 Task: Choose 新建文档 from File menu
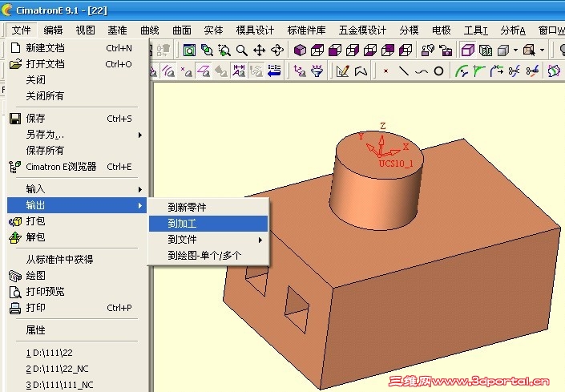tap(76, 47)
